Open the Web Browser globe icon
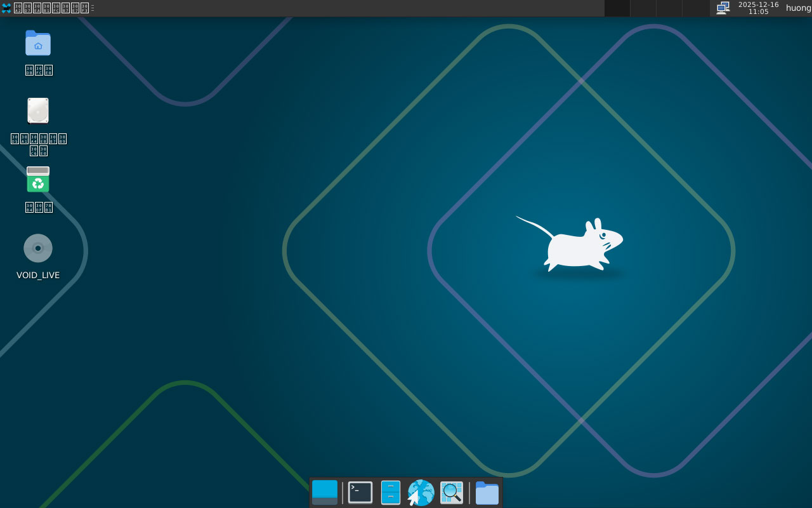The image size is (812, 508). 421,493
